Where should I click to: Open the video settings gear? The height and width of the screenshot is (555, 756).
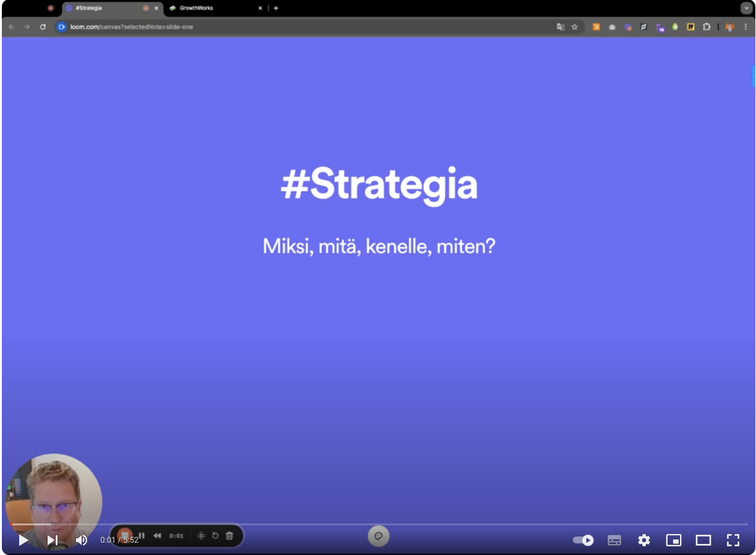pos(644,540)
